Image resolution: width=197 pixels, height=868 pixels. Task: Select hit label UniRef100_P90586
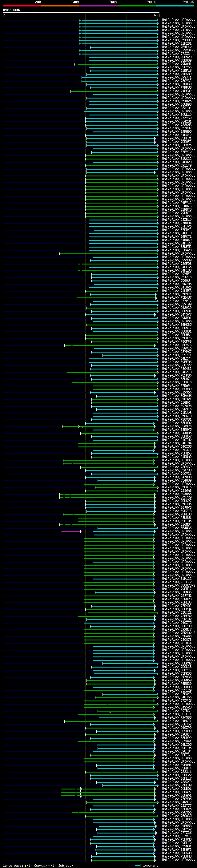click(x=177, y=717)
